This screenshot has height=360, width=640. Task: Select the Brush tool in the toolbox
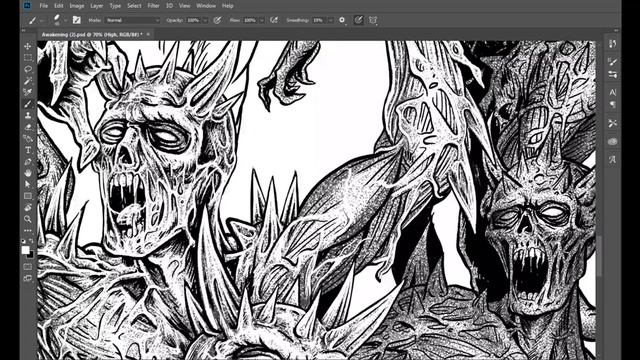click(x=28, y=104)
